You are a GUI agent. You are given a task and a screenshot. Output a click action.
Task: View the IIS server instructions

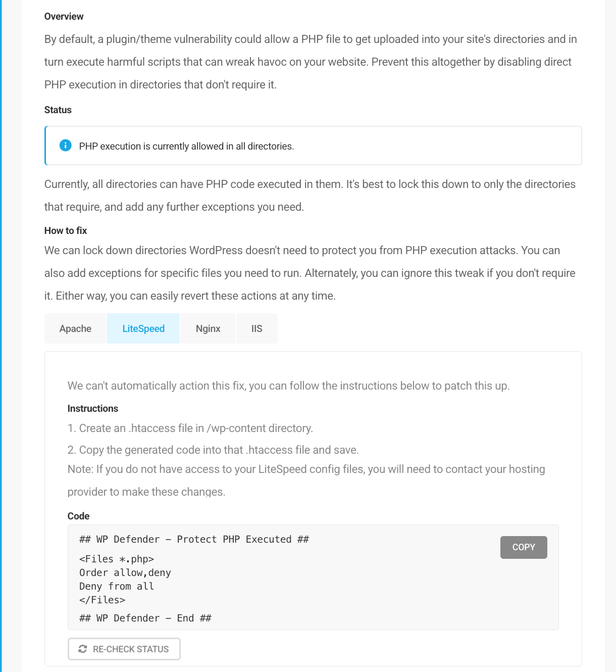tap(256, 328)
